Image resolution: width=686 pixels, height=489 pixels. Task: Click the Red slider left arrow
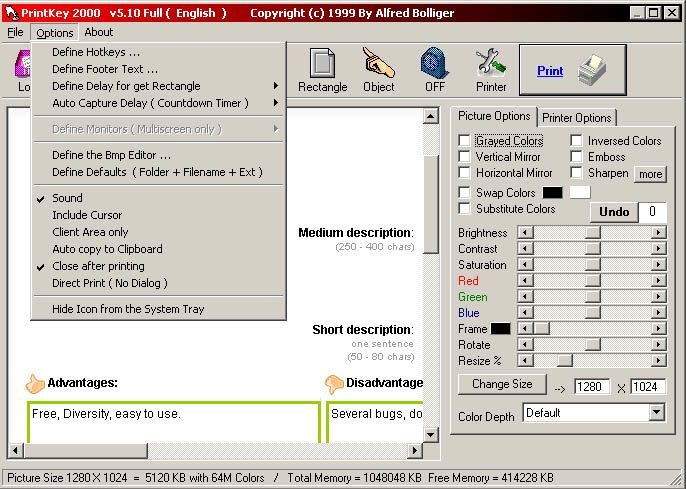(525, 280)
